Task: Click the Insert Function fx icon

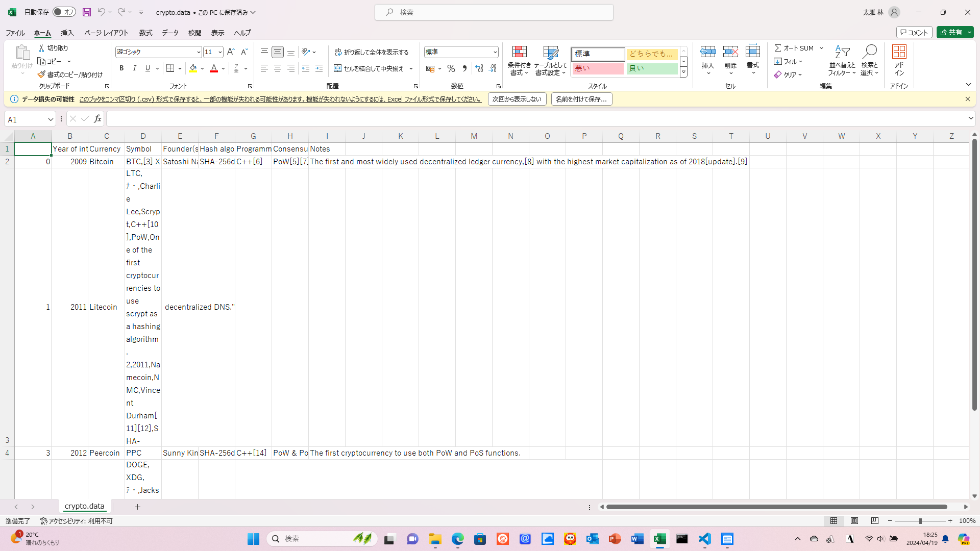Action: 97,119
